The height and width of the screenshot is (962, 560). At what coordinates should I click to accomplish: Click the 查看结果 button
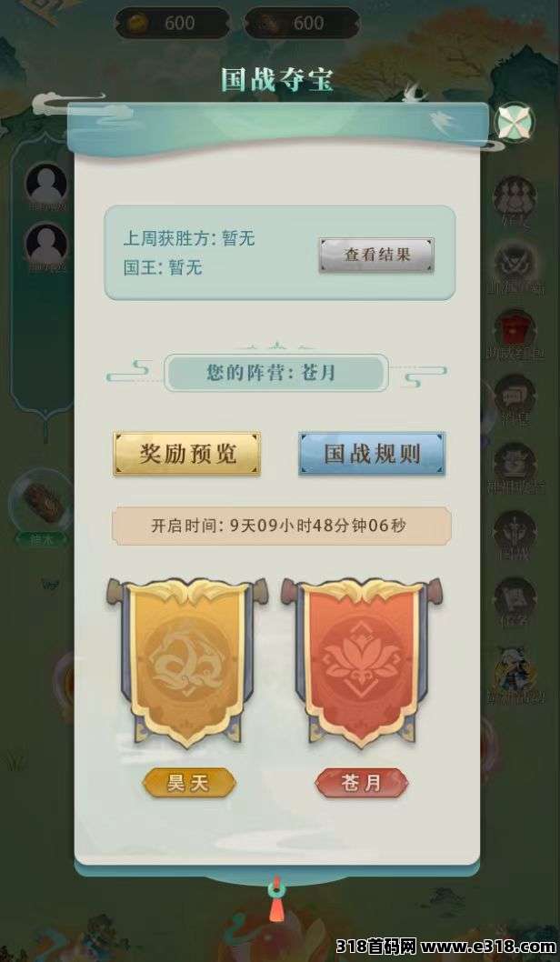point(376,256)
